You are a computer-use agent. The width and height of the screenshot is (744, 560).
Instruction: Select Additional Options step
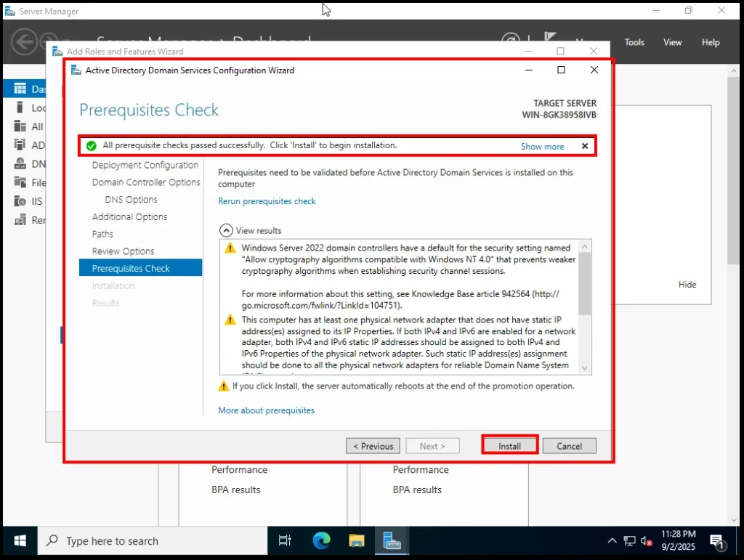coord(129,216)
